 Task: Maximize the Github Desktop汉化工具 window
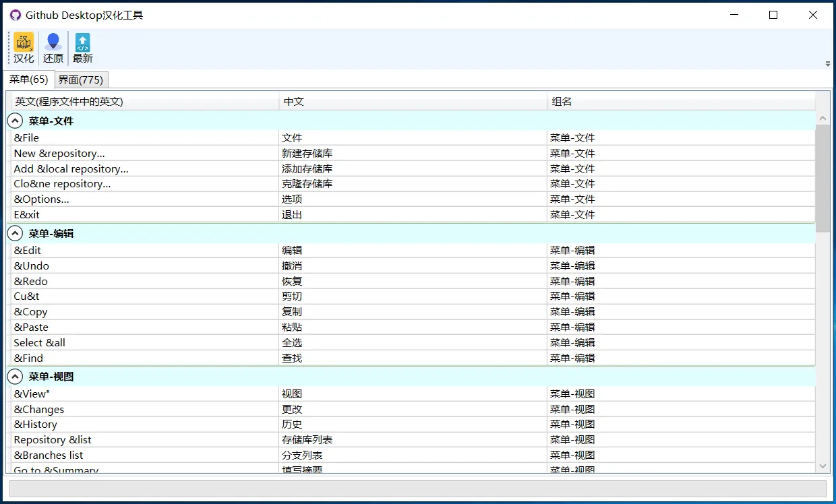pos(773,15)
